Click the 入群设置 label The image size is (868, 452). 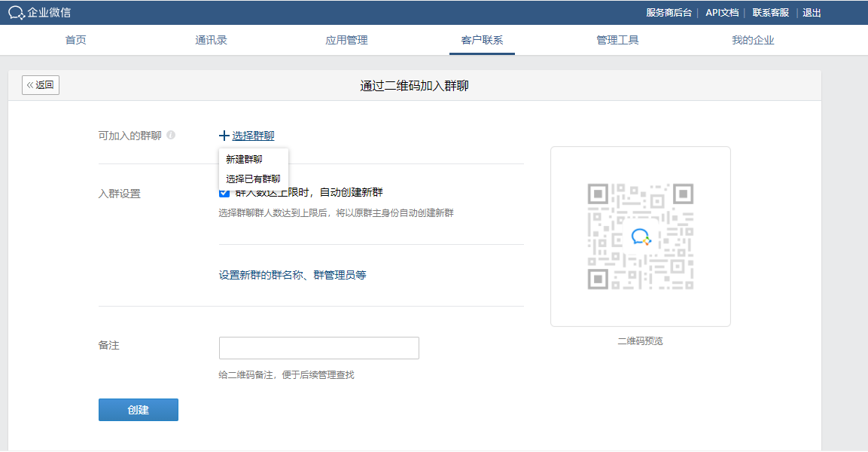coord(120,194)
